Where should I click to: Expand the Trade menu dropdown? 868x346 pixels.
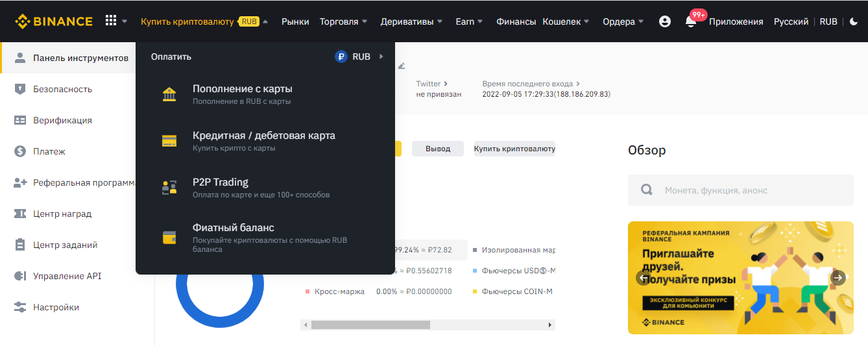tap(364, 21)
